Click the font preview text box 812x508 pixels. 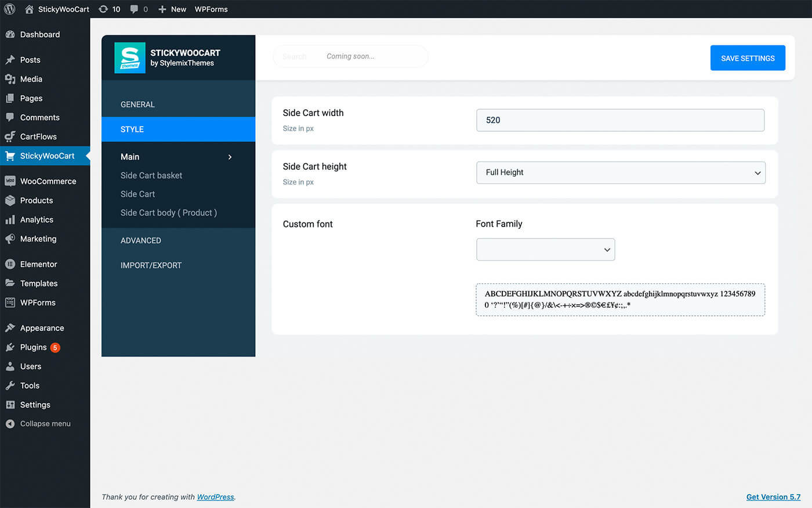(x=620, y=300)
